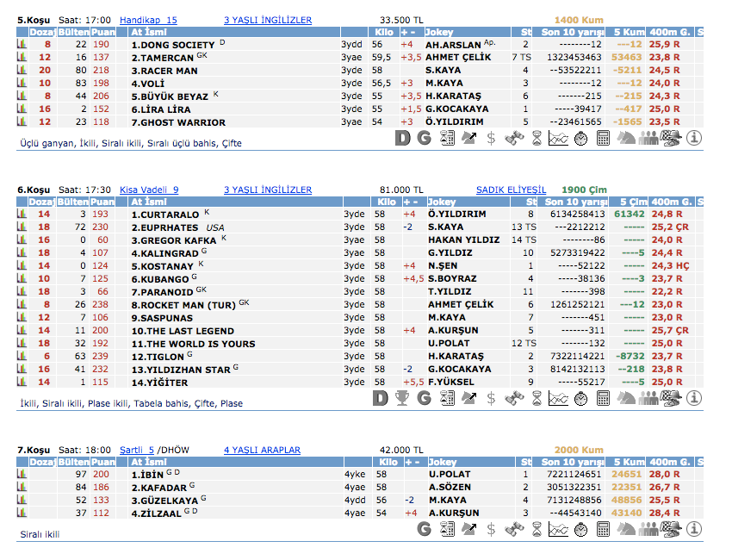The height and width of the screenshot is (560, 732).
Task: Open hourglass icon under race 5
Action: (537, 138)
